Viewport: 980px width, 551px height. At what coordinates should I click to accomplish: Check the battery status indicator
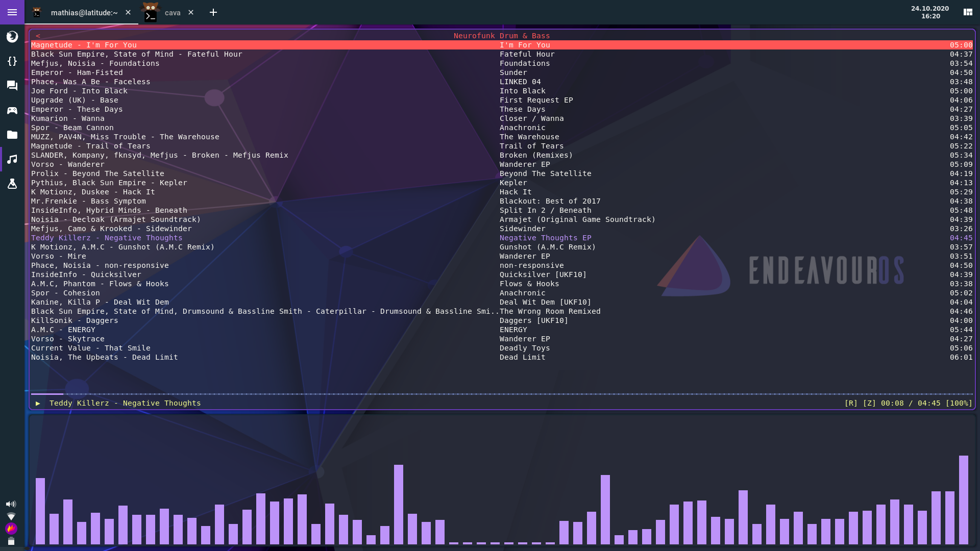click(11, 542)
